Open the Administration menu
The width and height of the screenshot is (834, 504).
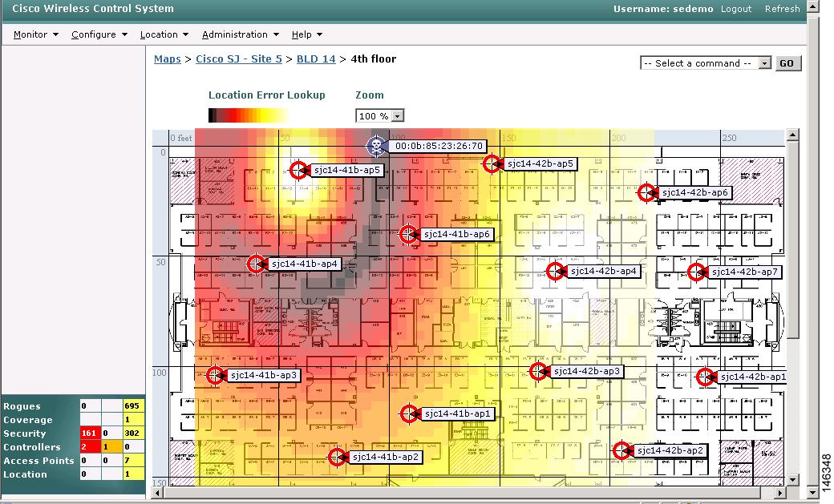pos(241,34)
